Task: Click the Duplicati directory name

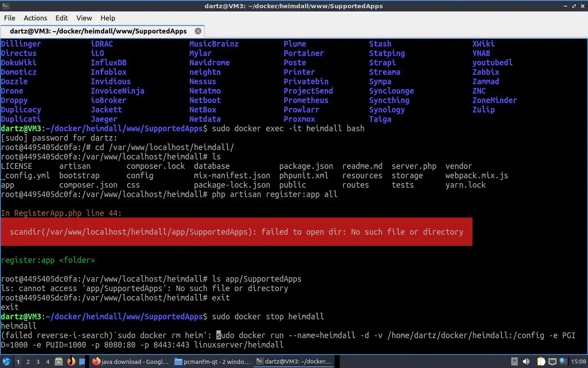Action: [21, 119]
